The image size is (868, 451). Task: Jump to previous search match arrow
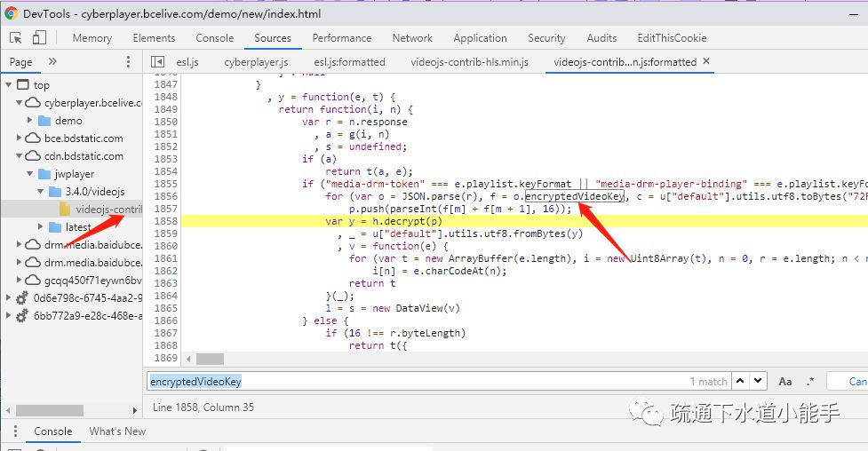coord(740,381)
